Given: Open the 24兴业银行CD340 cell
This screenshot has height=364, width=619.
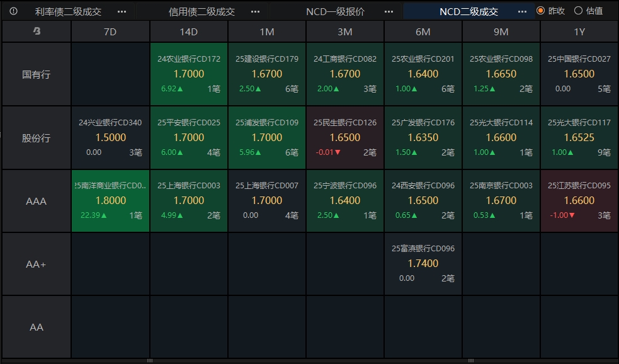Looking at the screenshot, I should pyautogui.click(x=111, y=138).
